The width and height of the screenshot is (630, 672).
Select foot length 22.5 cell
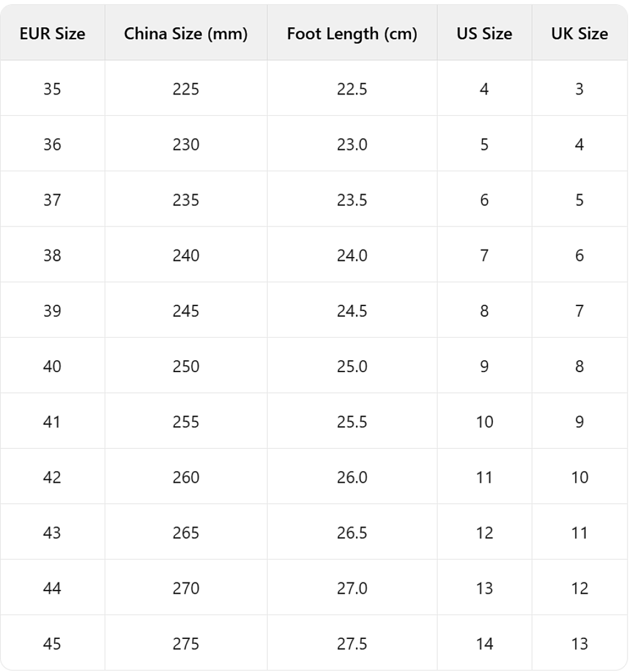pos(352,89)
